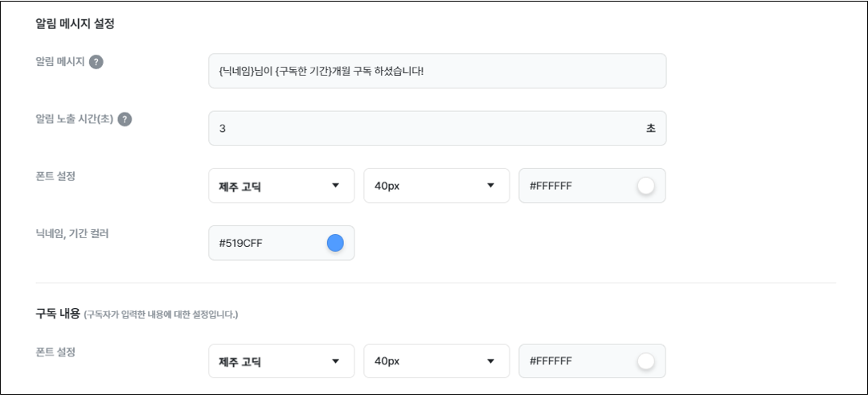Click the 알림 메시지 설정 heading

[x=75, y=24]
